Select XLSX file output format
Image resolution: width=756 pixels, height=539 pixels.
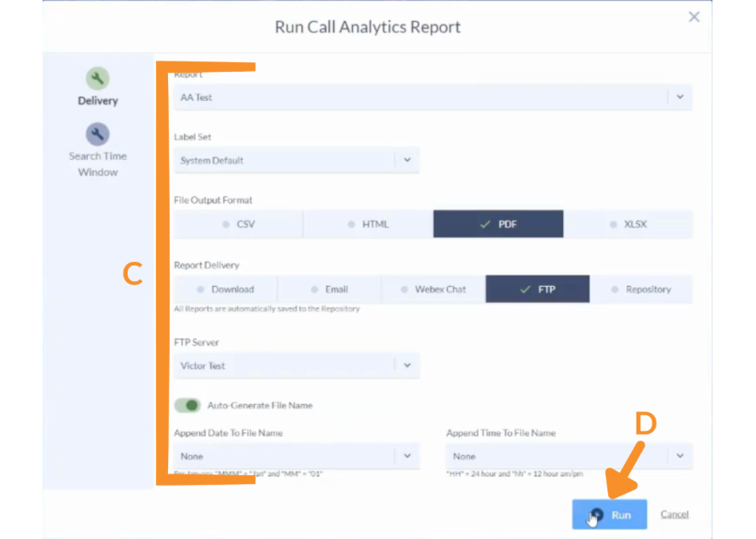pyautogui.click(x=628, y=224)
